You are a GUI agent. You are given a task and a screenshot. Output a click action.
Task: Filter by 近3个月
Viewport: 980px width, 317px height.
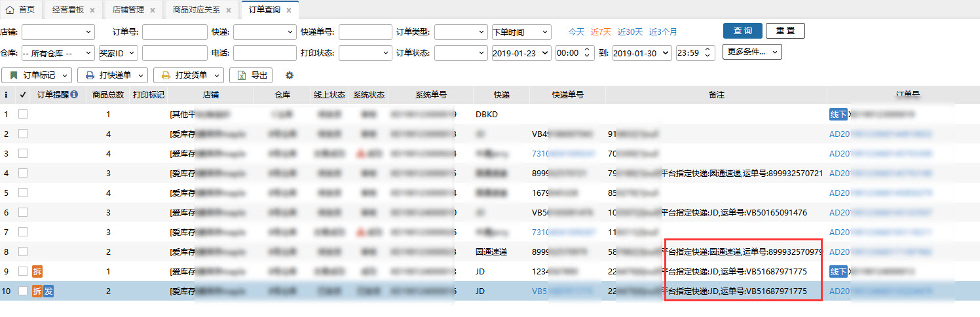coord(663,31)
